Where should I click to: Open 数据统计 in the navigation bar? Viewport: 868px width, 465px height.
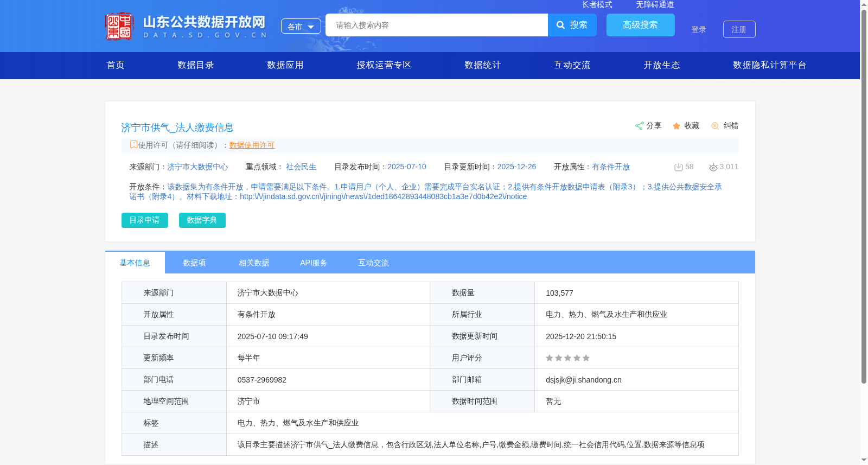click(x=483, y=65)
